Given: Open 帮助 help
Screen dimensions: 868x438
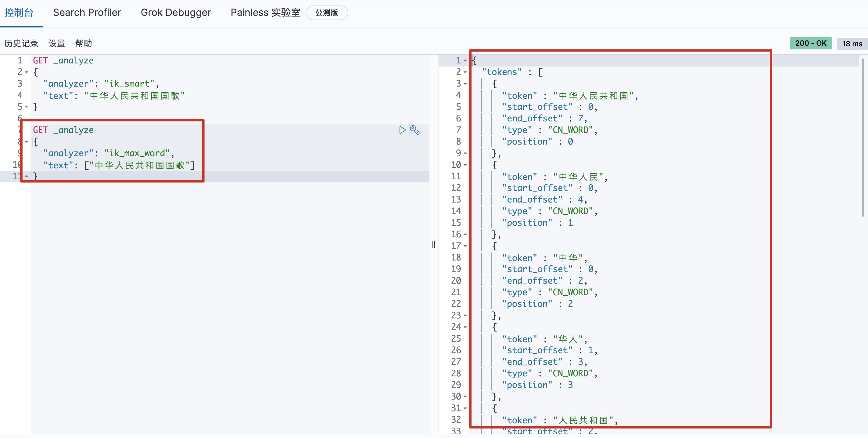Looking at the screenshot, I should pos(84,43).
